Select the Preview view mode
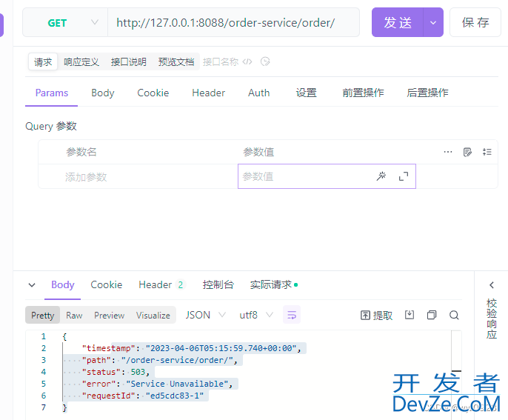The height and width of the screenshot is (420, 508). (x=109, y=315)
